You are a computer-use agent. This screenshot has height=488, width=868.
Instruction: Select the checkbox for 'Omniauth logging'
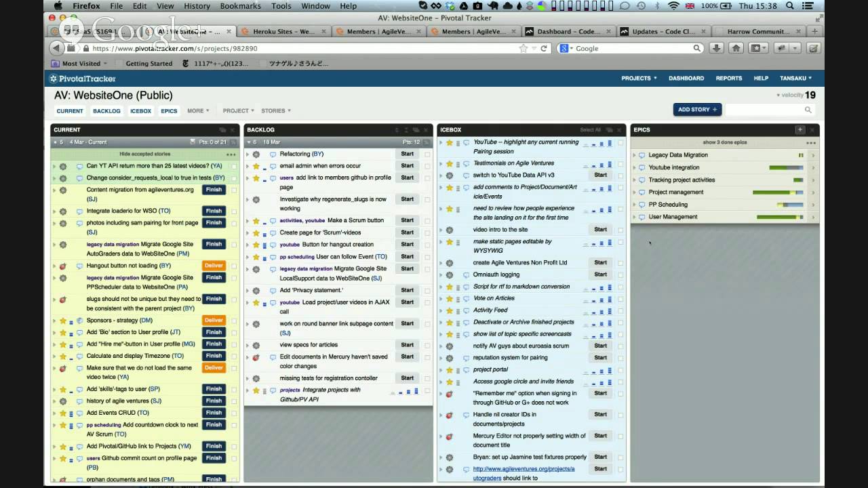tap(620, 275)
